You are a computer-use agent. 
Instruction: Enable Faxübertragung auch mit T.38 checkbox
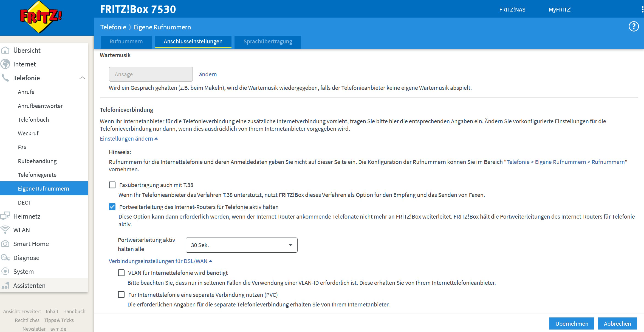point(112,185)
